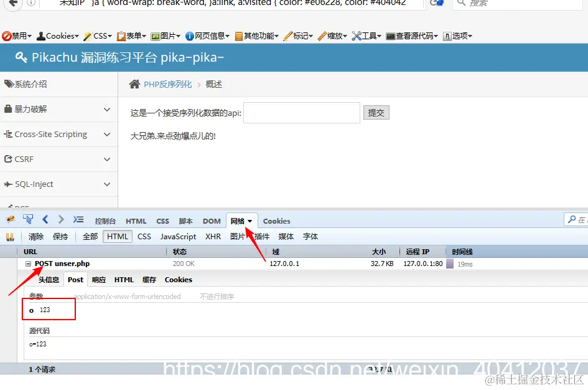Sort requests by the 状态 status column
The image size is (588, 390).
217,252
